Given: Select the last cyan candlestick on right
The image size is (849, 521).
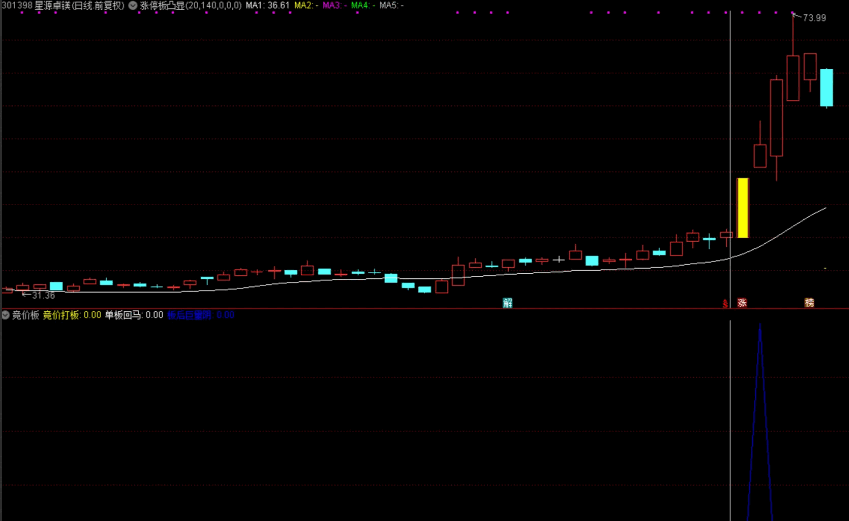Looking at the screenshot, I should click(x=826, y=88).
